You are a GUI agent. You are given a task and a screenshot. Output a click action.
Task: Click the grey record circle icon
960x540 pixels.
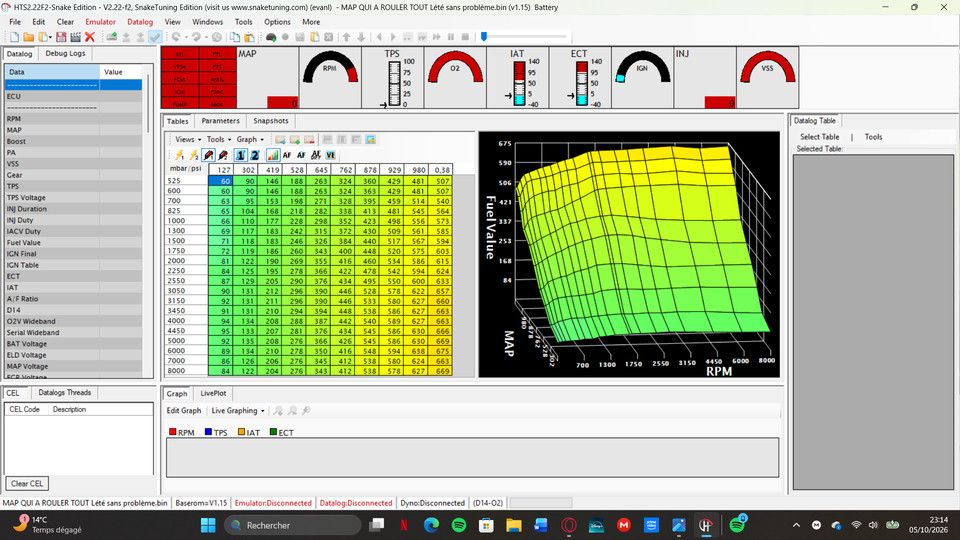pyautogui.click(x=285, y=37)
